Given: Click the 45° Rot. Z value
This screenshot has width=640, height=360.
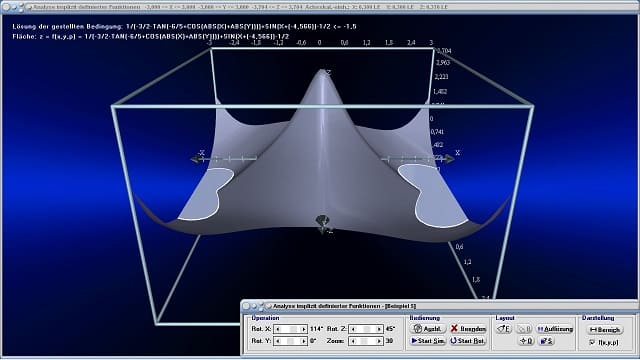Looking at the screenshot, I should pyautogui.click(x=390, y=329).
